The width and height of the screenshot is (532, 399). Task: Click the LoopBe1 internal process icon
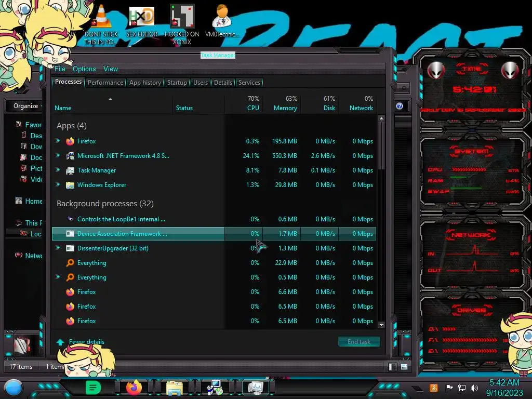70,219
